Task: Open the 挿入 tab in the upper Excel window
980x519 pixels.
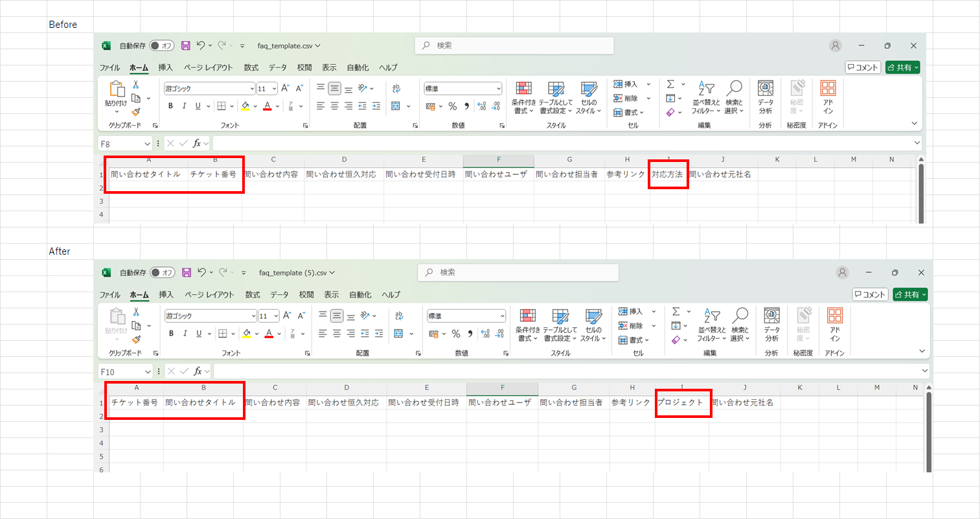Action: pyautogui.click(x=165, y=67)
